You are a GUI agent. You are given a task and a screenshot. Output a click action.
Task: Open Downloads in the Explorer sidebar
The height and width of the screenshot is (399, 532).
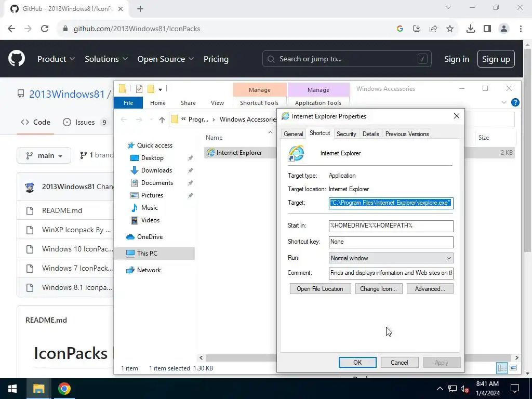pos(156,170)
